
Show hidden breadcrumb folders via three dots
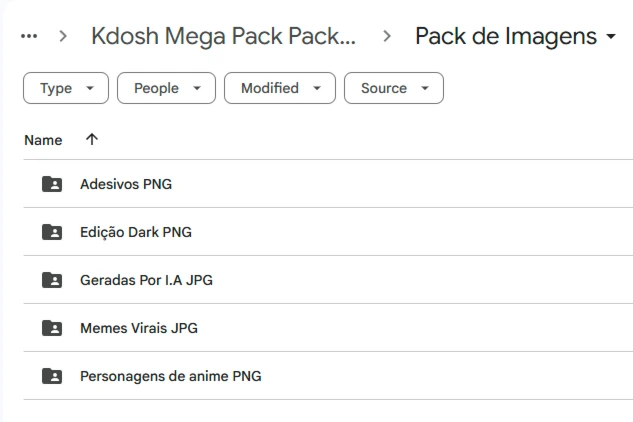click(29, 36)
